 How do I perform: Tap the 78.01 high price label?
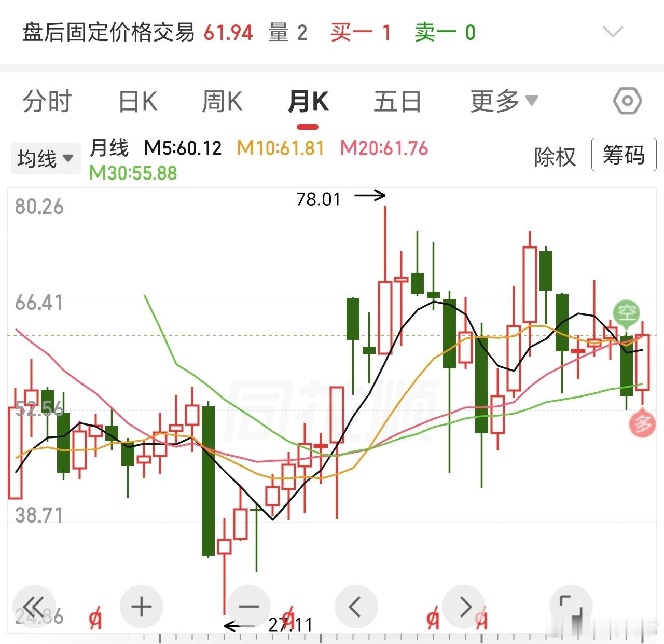(318, 199)
